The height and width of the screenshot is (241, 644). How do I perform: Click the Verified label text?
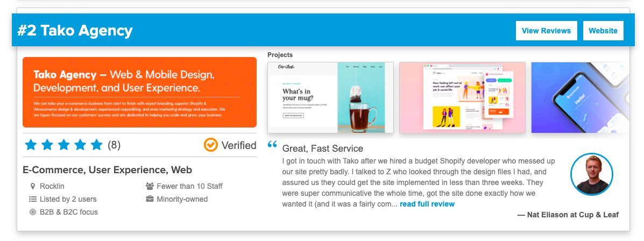(x=239, y=145)
